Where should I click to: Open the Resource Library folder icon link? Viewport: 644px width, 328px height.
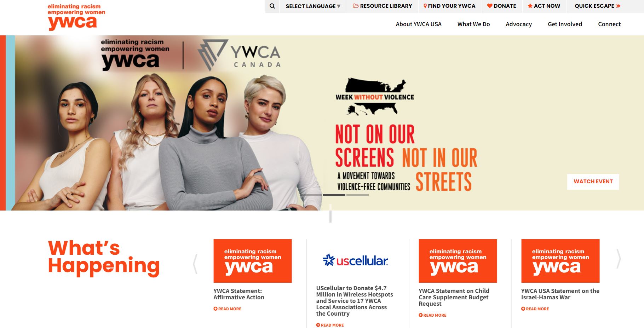[356, 6]
